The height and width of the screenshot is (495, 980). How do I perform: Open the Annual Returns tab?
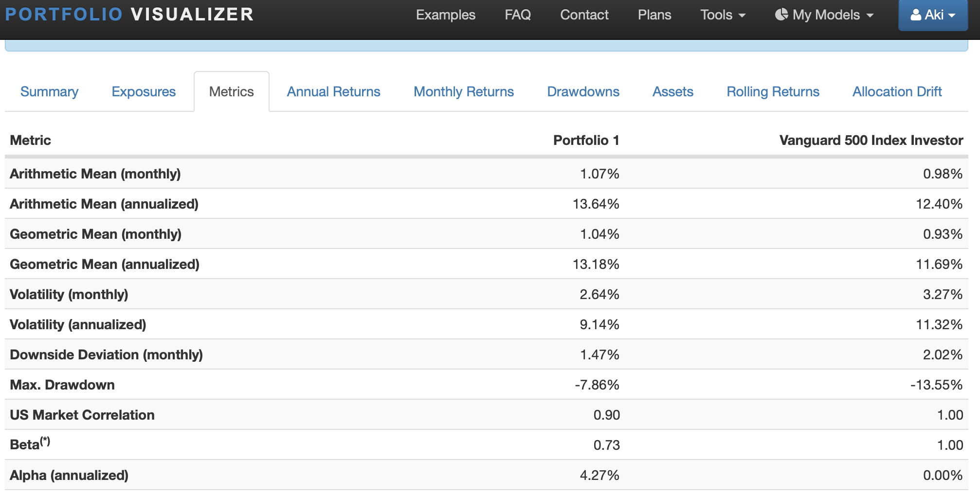pyautogui.click(x=333, y=91)
